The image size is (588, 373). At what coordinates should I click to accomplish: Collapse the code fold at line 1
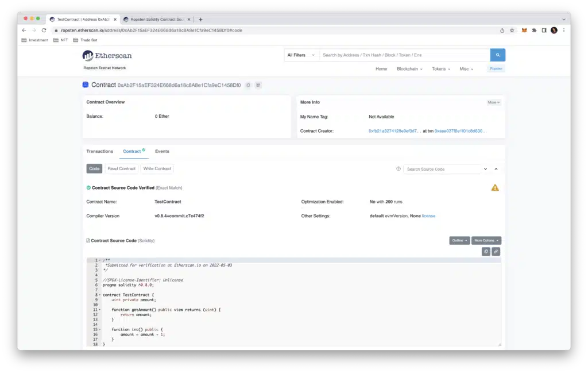[x=100, y=260]
